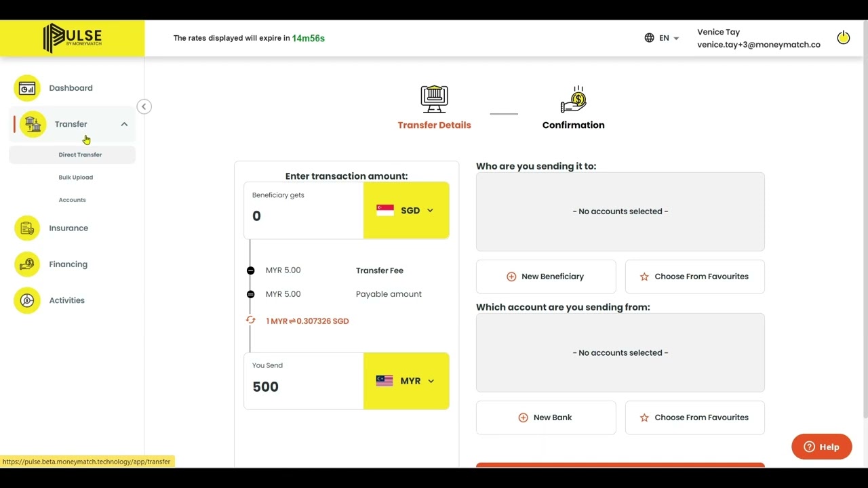Click the Pulse by MoneyMatch logo
This screenshot has height=488, width=868.
coord(72,38)
